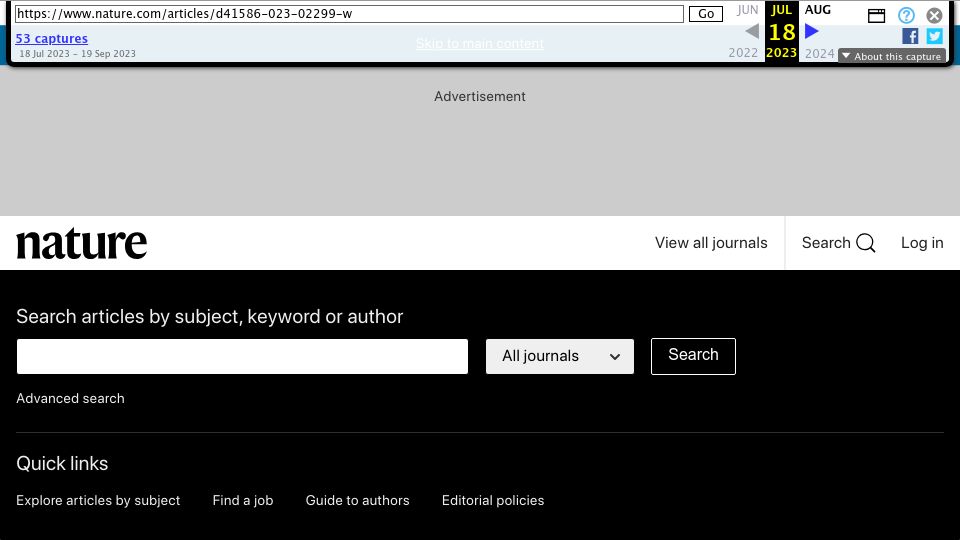Open the Wayback Machine help icon
Viewport: 960px width, 540px height.
pyautogui.click(x=906, y=15)
